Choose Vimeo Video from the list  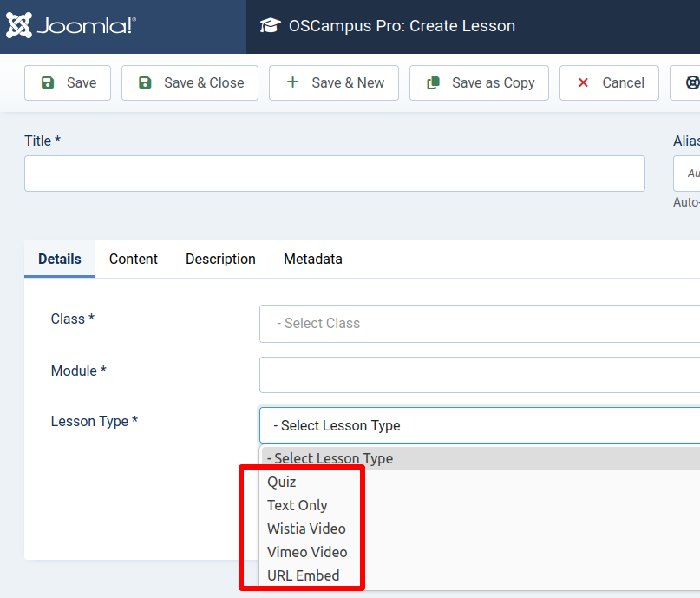click(x=481, y=552)
